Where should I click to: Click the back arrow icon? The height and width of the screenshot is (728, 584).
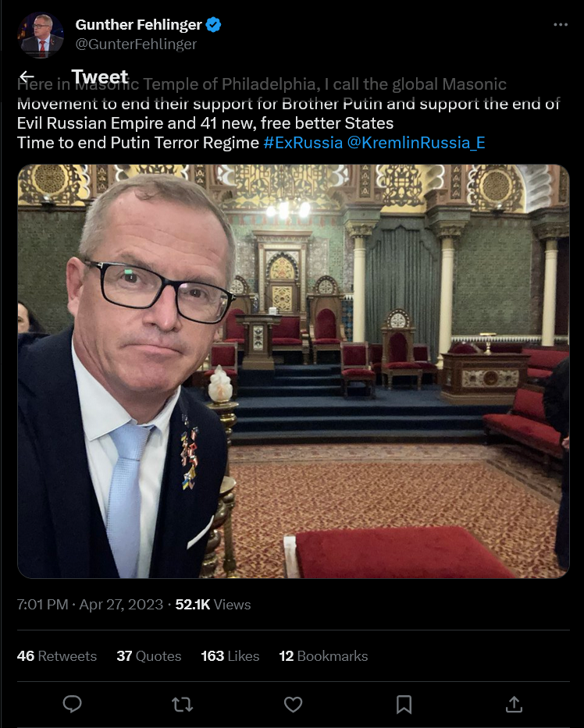[x=27, y=76]
